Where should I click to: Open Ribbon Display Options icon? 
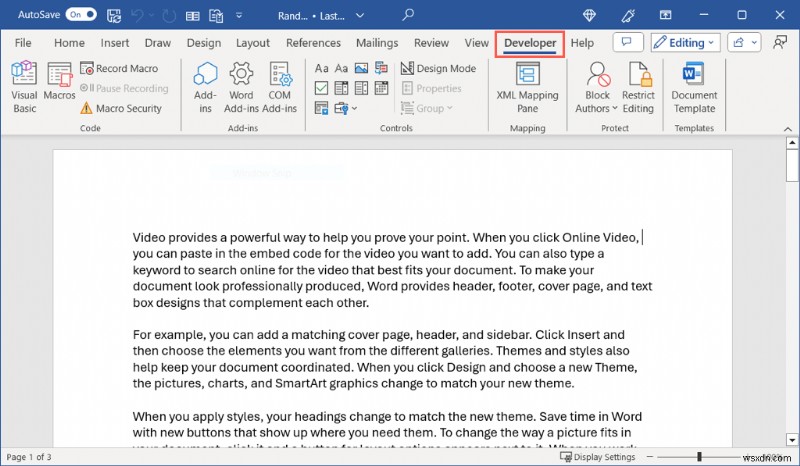click(665, 15)
